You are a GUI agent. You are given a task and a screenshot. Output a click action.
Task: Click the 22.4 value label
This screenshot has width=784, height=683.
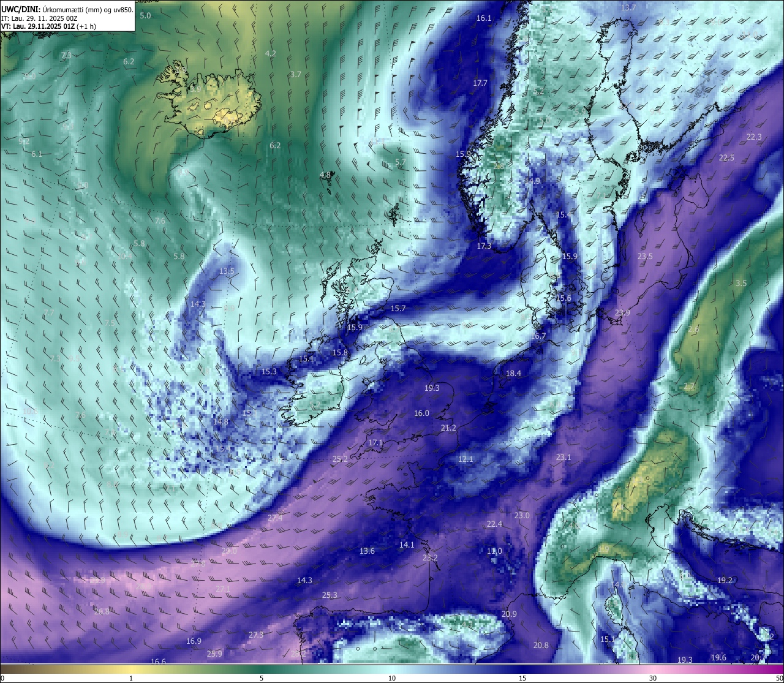point(494,524)
